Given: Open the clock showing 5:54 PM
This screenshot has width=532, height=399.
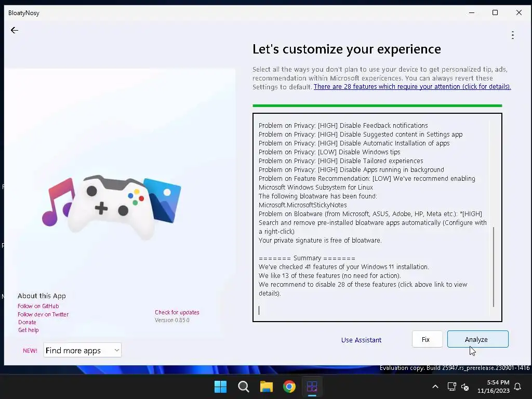Looking at the screenshot, I should click(x=494, y=387).
